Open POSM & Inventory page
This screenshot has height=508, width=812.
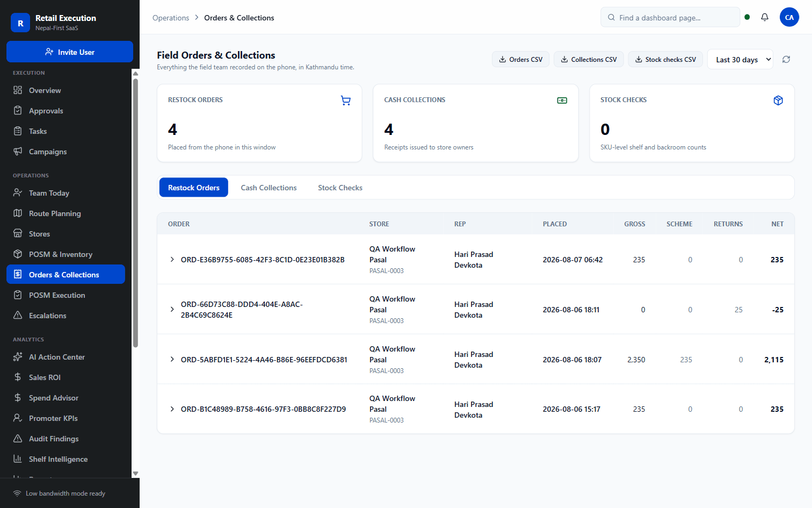66,254
